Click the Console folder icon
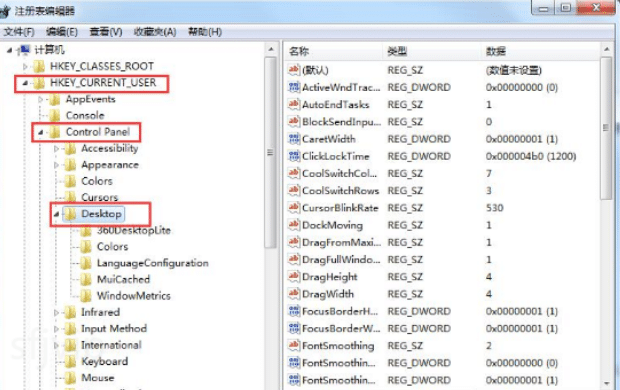The image size is (620, 390). [55, 115]
